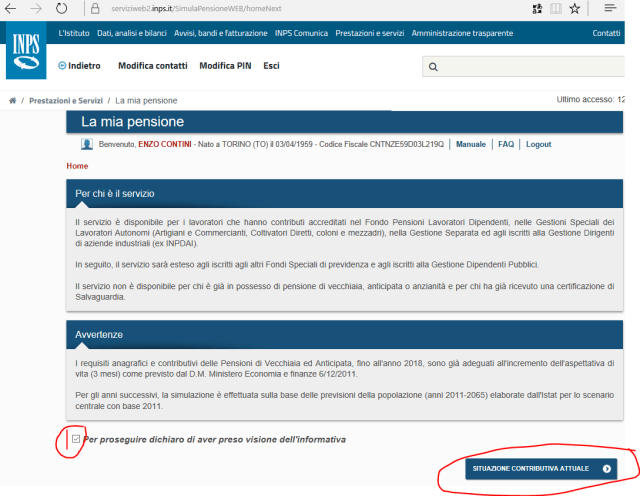The height and width of the screenshot is (496, 640).
Task: Open the L'Istituto menu
Action: click(x=78, y=34)
